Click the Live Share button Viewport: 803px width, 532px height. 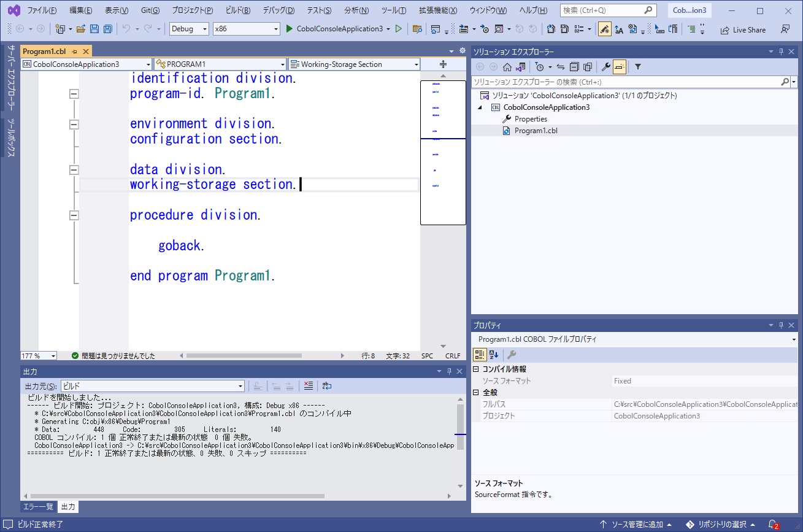(x=743, y=29)
